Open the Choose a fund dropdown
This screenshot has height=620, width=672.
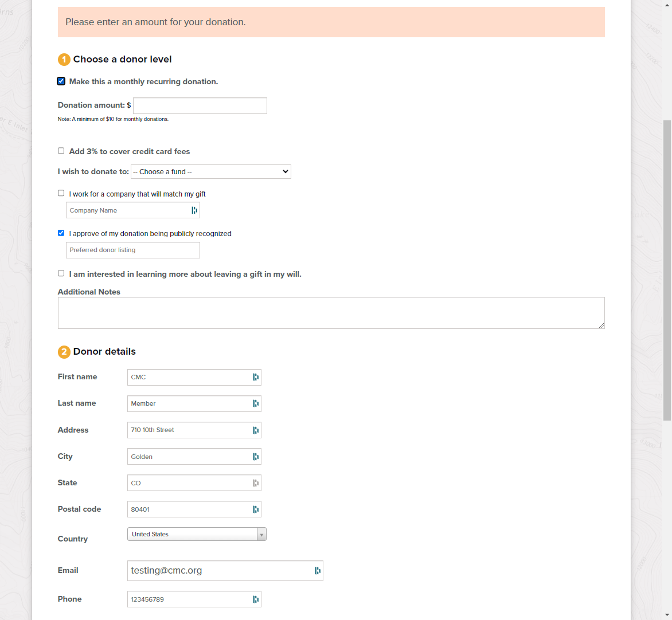(x=211, y=172)
